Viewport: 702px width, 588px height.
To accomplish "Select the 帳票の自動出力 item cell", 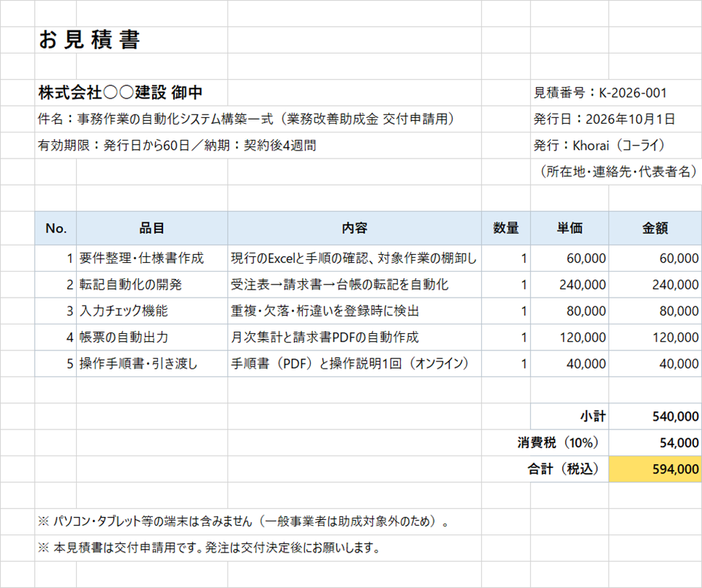I will tap(151, 337).
